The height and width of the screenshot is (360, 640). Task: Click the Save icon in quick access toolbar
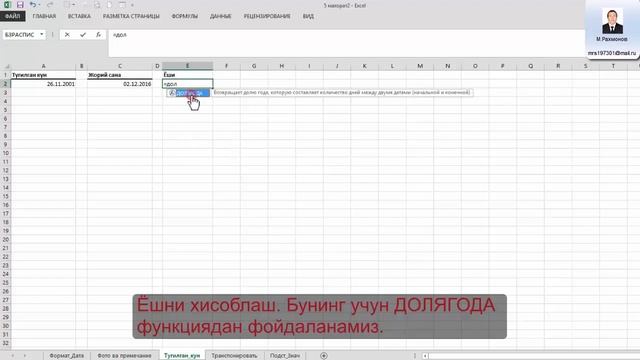tap(20, 5)
